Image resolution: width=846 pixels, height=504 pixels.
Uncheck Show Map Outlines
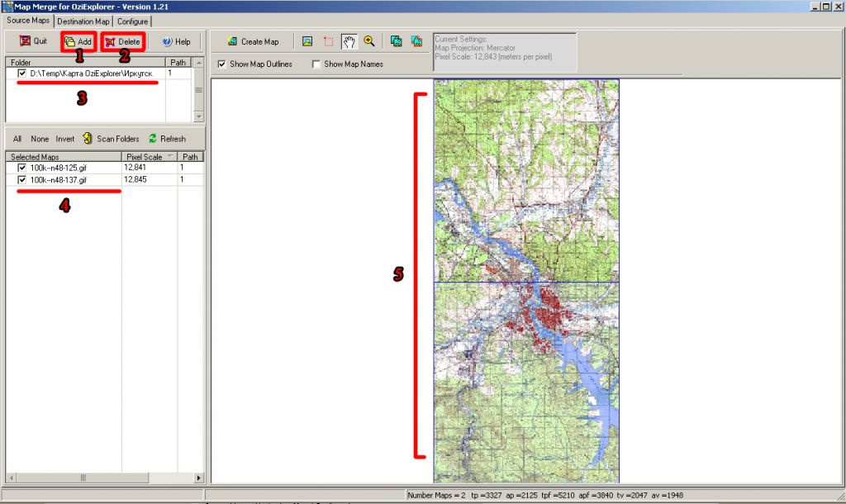(222, 64)
